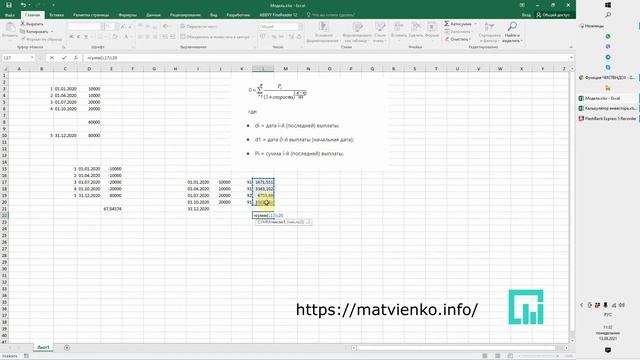The height and width of the screenshot is (360, 640).
Task: Open the notification center icon
Action: click(608, 350)
